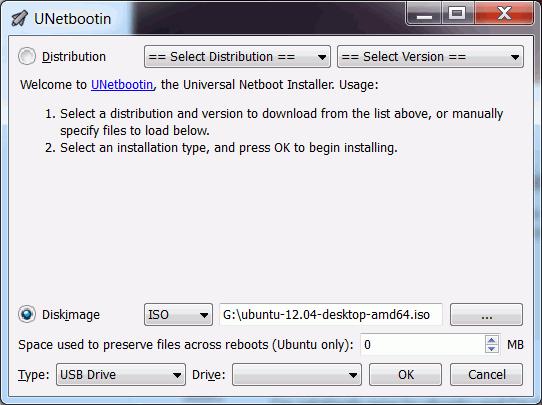Follow the UNetbootin hyperlink
The image size is (542, 405).
(x=122, y=85)
